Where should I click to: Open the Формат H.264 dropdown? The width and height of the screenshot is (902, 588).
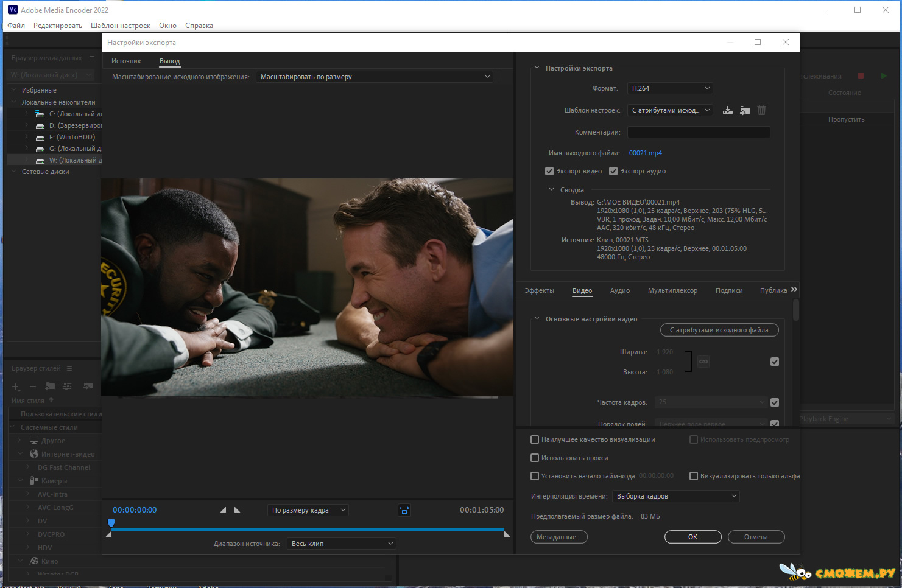pos(670,88)
